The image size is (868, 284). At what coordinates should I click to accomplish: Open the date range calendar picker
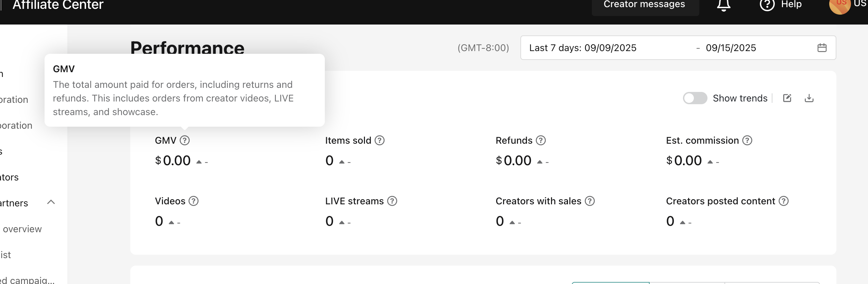tap(822, 48)
